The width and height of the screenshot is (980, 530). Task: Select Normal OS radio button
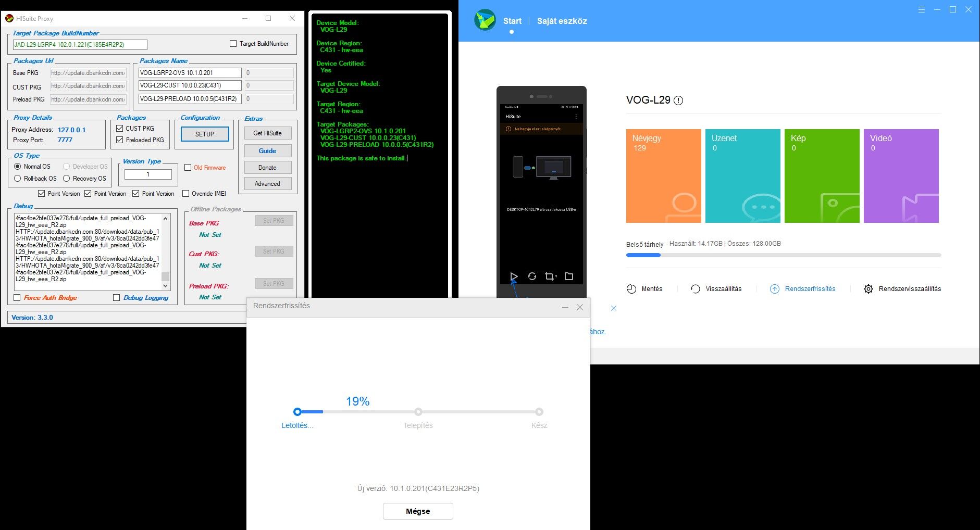(x=18, y=167)
